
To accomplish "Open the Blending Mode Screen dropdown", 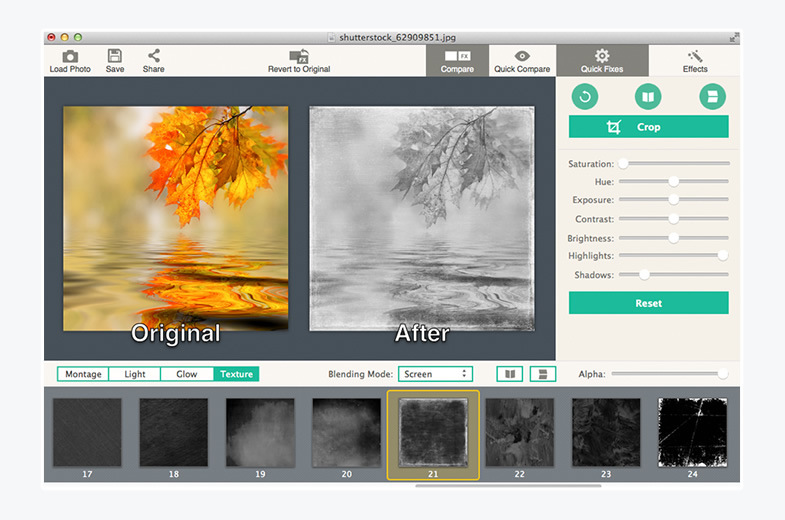I will [435, 374].
